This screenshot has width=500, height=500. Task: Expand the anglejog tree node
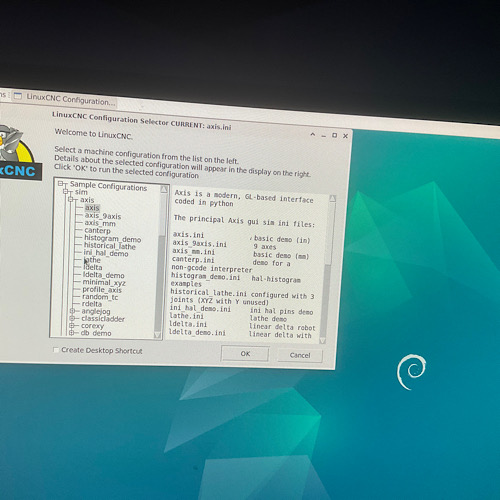pos(72,311)
